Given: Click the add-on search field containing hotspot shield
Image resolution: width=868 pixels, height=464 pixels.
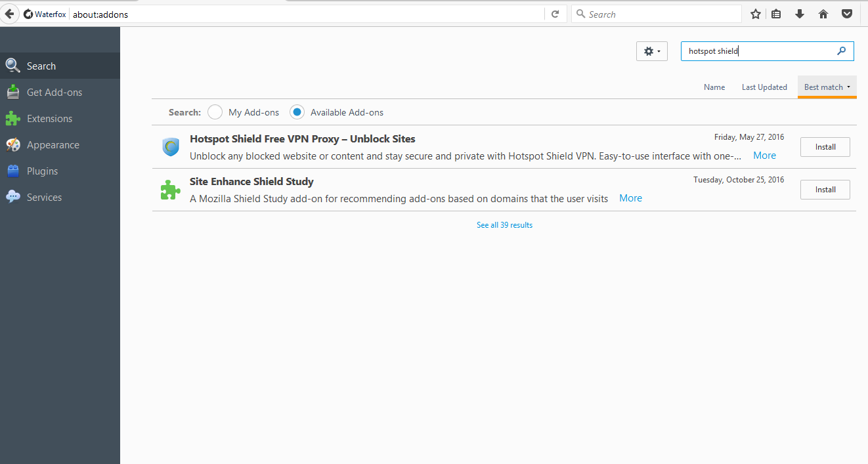Looking at the screenshot, I should (768, 51).
